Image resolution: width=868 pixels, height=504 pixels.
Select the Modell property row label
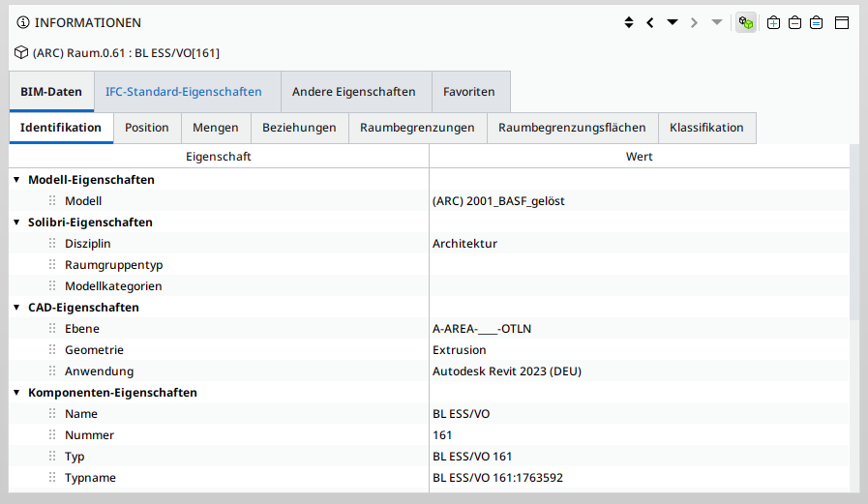[83, 201]
